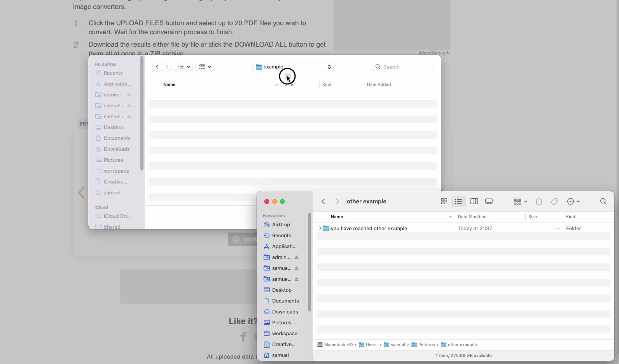This screenshot has height=364, width=619.
Task: Switch Finder to gallery view
Action: pyautogui.click(x=489, y=201)
